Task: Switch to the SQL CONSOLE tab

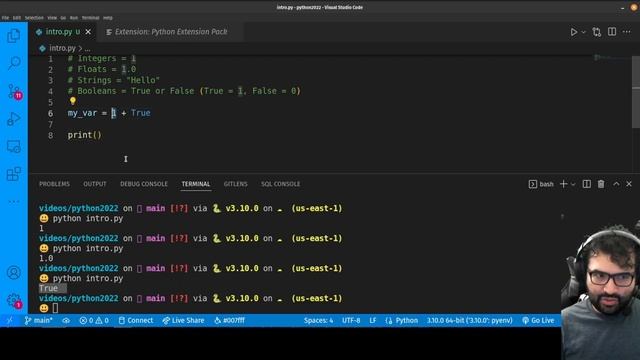Action: [280, 184]
